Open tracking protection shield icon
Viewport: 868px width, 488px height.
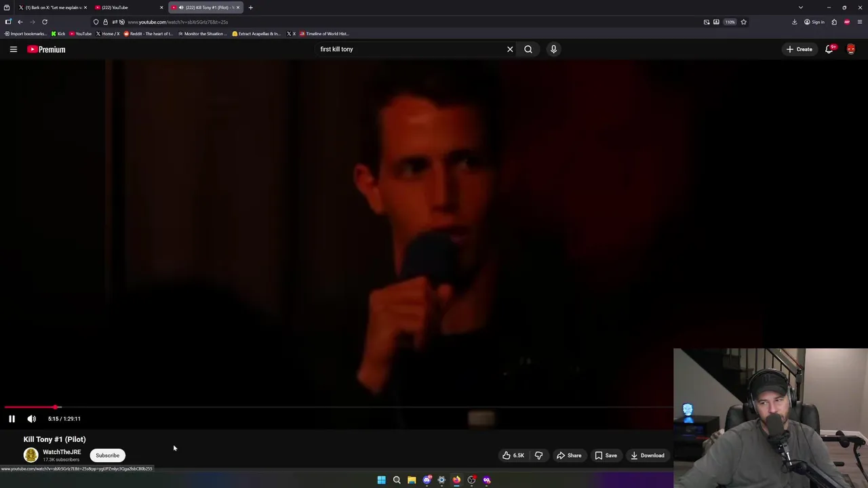(96, 22)
